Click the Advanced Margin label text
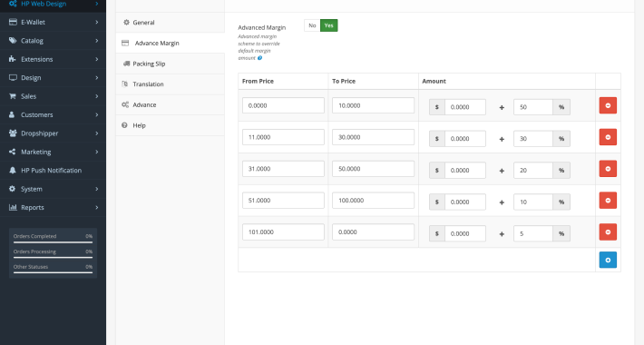Screen dimensions: 644x345 (261, 27)
